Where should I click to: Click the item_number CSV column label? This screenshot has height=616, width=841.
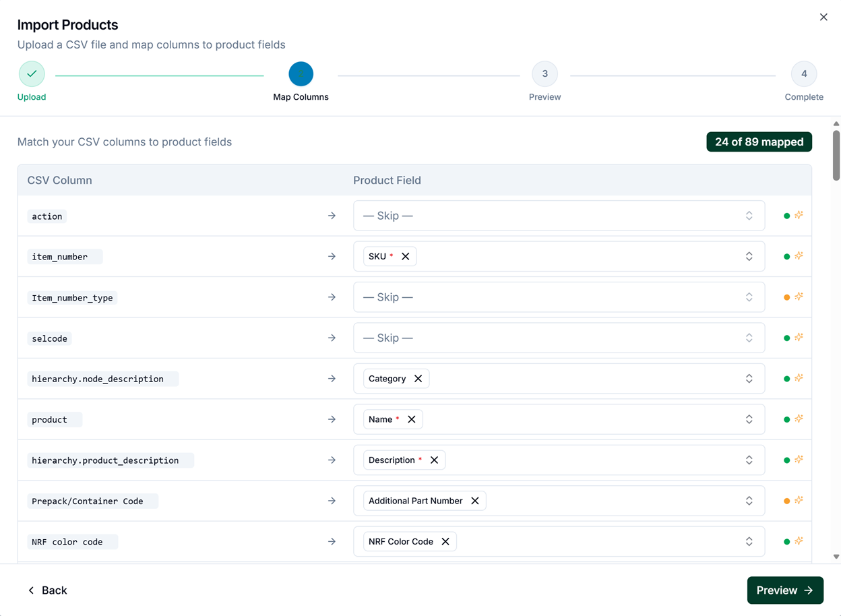65,257
